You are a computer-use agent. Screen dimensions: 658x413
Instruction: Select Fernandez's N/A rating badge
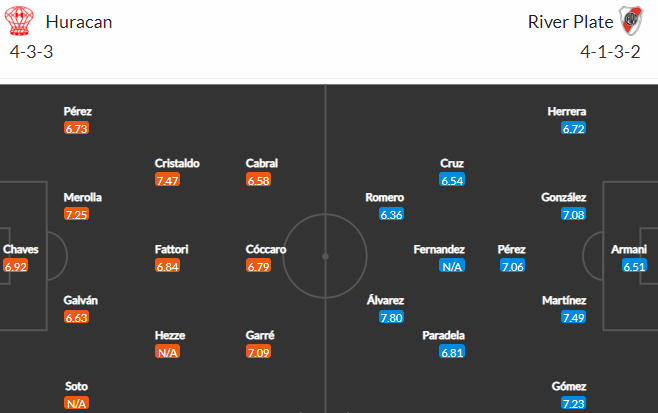tap(452, 266)
